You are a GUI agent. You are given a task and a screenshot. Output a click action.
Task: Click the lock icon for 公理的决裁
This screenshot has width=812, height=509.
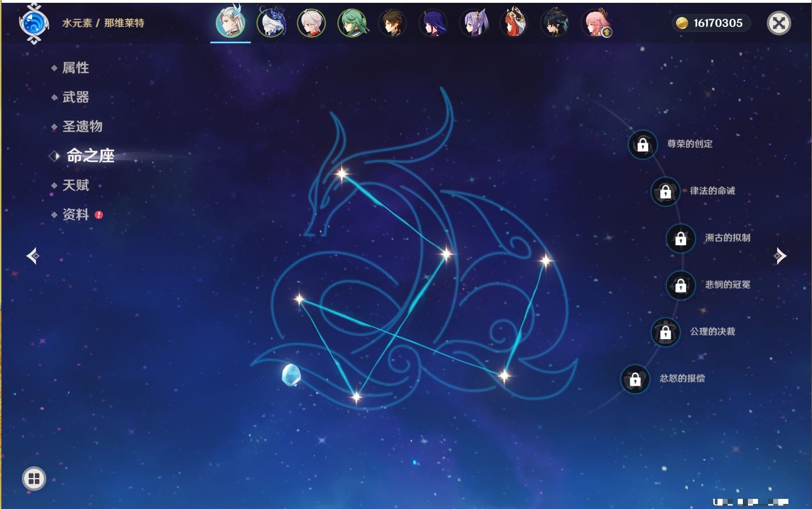click(665, 332)
